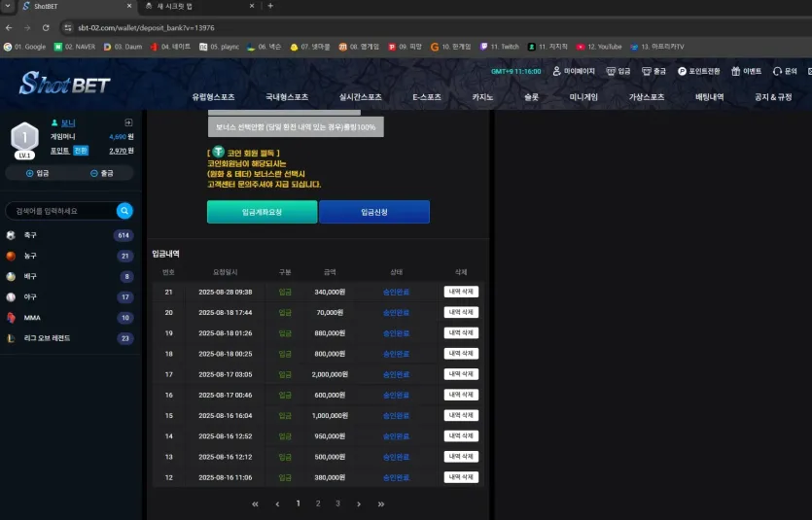Viewport: 812px width, 520px height.
Task: Open a new browser tab with plus
Action: [x=270, y=6]
